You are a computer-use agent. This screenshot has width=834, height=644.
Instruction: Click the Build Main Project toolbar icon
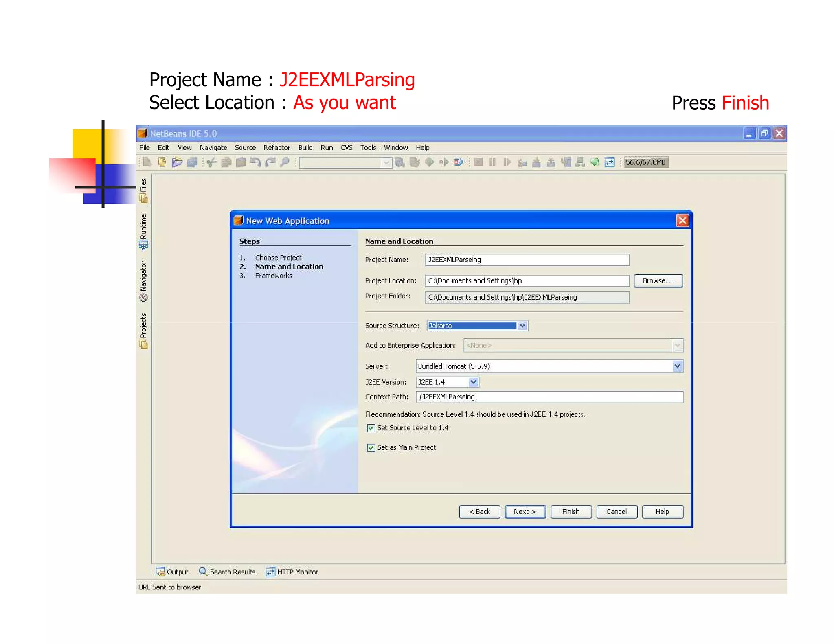[400, 162]
